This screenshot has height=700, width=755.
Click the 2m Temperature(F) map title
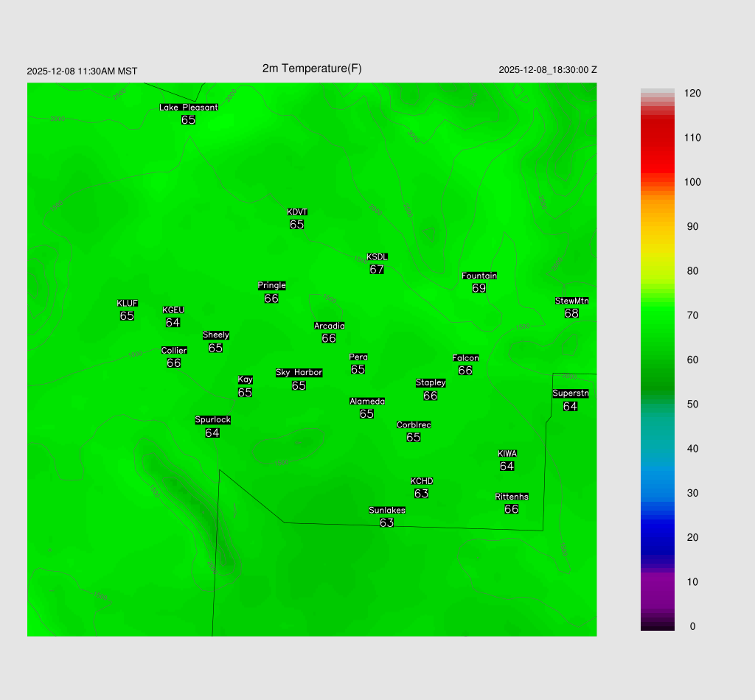(x=312, y=69)
